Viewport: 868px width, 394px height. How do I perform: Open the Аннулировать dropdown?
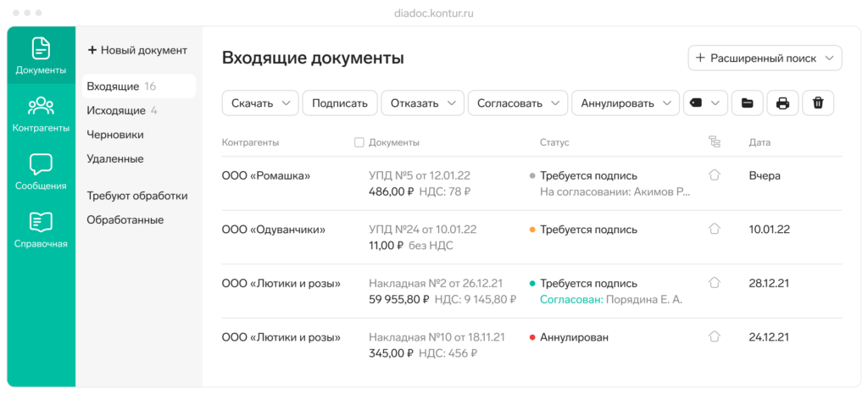626,103
